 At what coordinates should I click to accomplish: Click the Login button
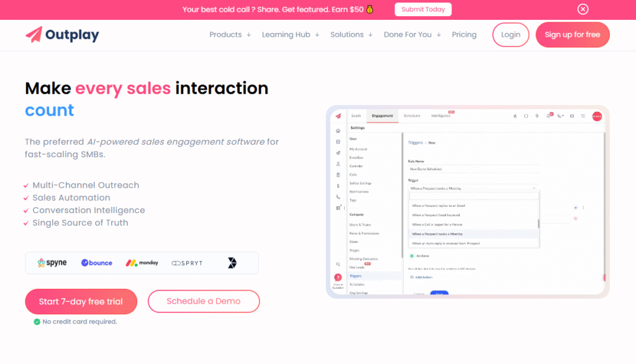[511, 35]
